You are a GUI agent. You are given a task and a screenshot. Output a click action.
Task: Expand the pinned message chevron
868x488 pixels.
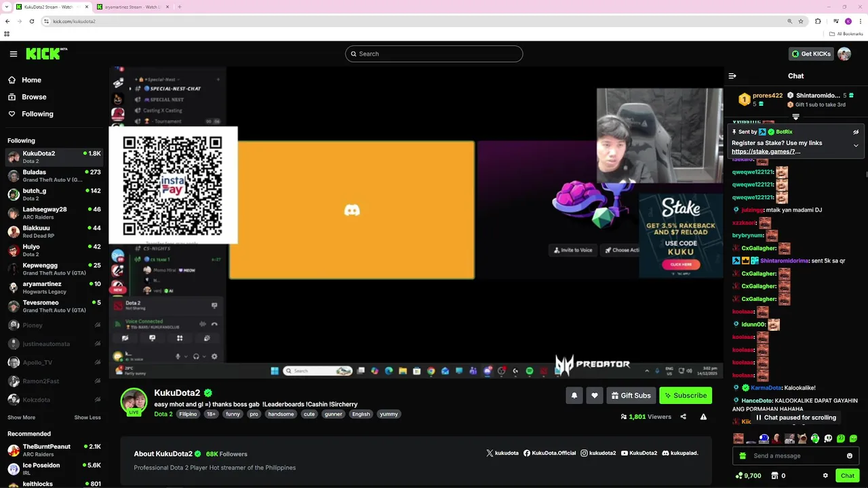pyautogui.click(x=856, y=145)
